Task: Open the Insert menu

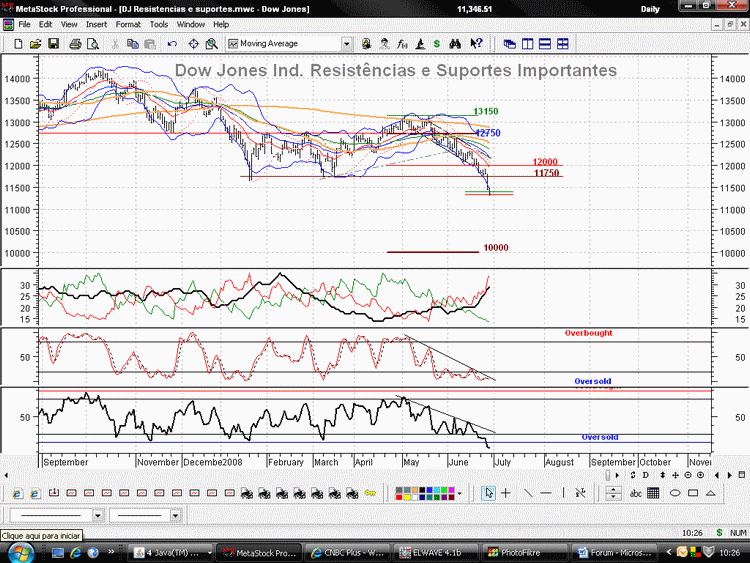Action: 96,24
